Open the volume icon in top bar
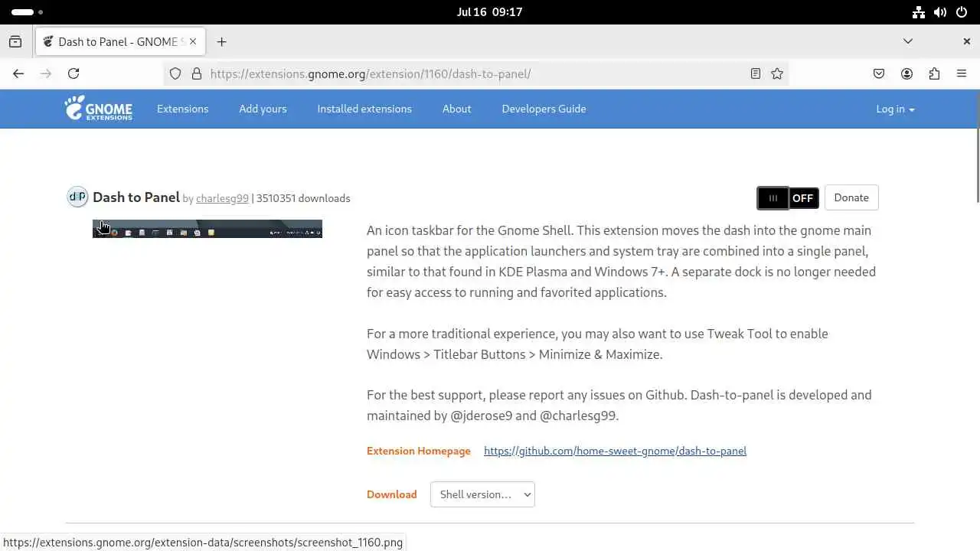Image resolution: width=980 pixels, height=551 pixels. 940,12
